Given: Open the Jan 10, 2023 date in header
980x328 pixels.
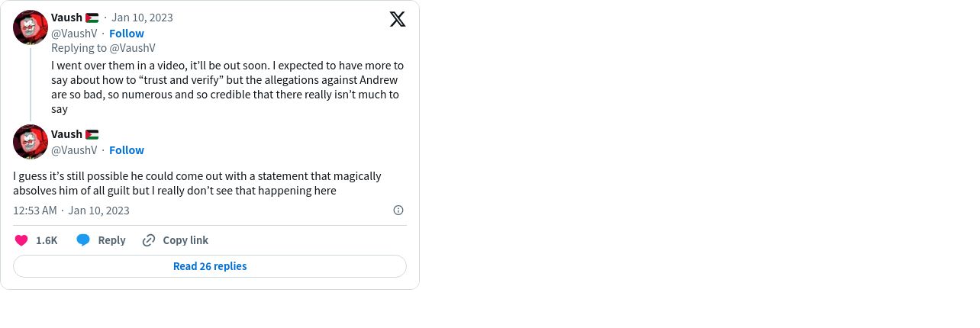Looking at the screenshot, I should point(142,18).
